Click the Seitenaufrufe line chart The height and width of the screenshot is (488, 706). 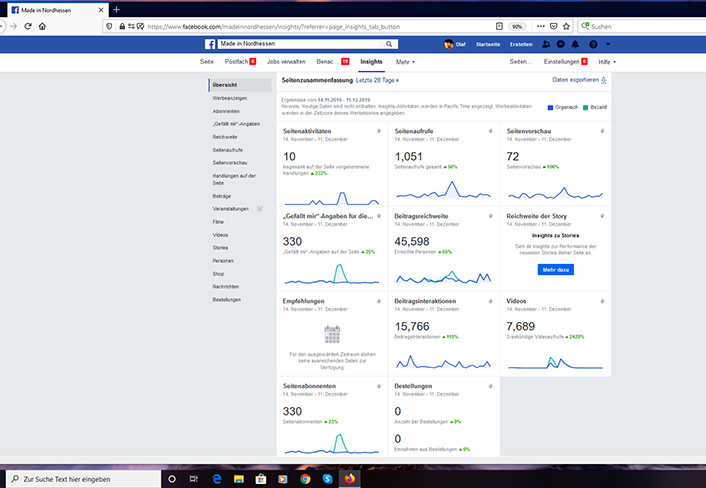point(444,190)
